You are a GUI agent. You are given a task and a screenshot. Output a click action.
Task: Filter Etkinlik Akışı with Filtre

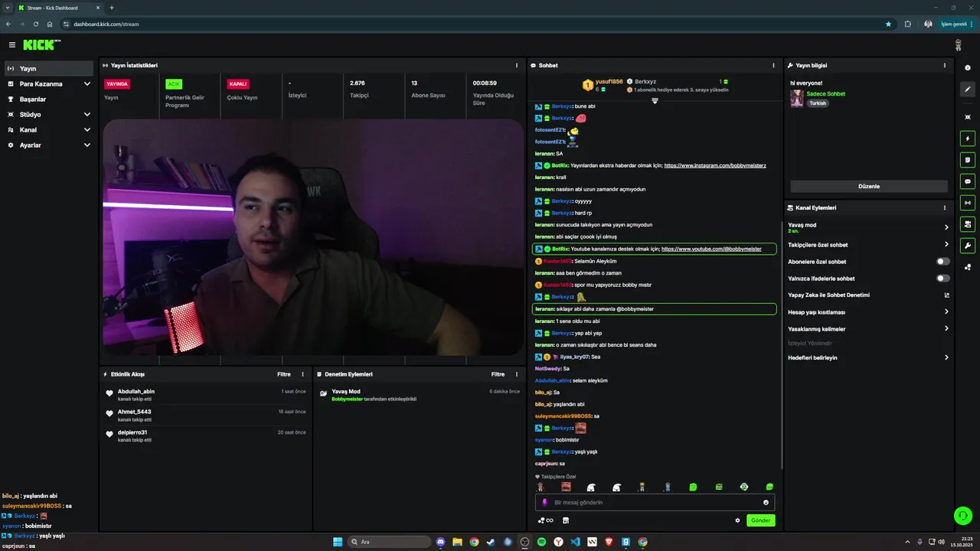[283, 374]
